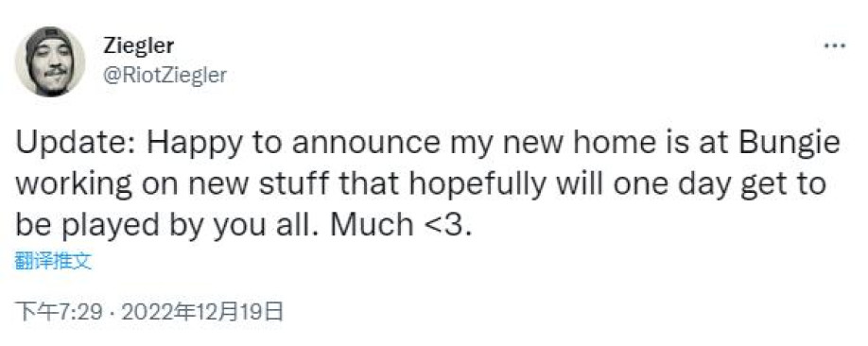Viewport: 868px width, 346px height.
Task: Click the word Update: starting the tweet
Action: [77, 146]
